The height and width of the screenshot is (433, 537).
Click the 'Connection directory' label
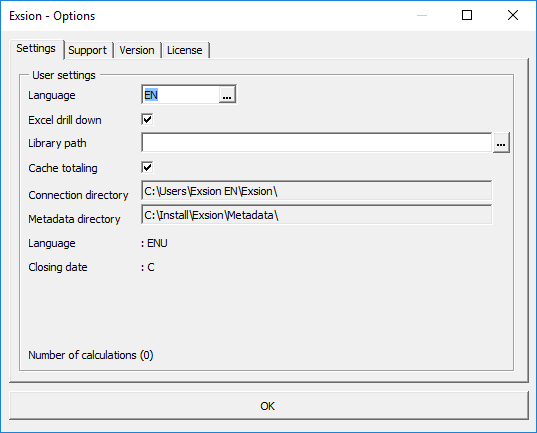[x=78, y=195]
